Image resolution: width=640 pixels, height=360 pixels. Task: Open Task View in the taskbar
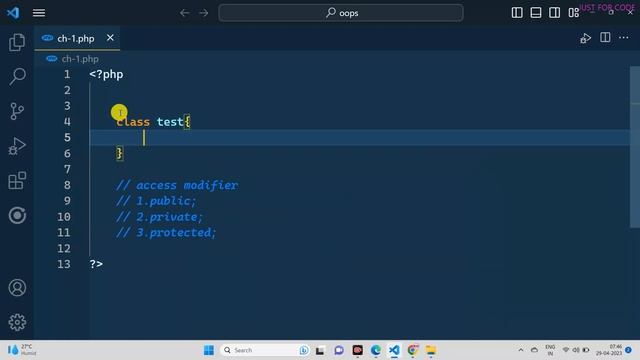[x=320, y=351]
